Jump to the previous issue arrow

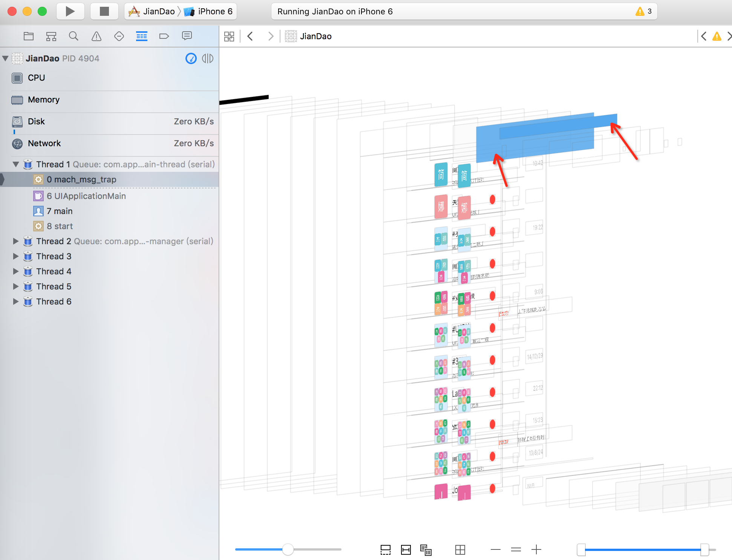tap(703, 36)
